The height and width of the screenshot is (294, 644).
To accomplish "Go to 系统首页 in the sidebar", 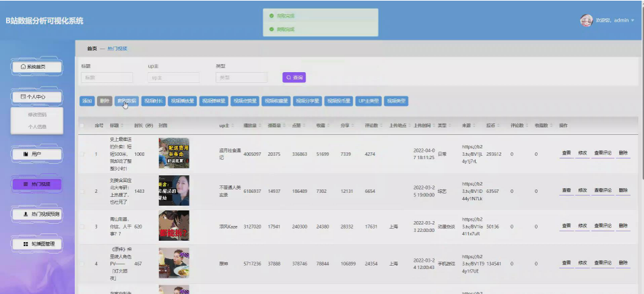I will point(36,67).
